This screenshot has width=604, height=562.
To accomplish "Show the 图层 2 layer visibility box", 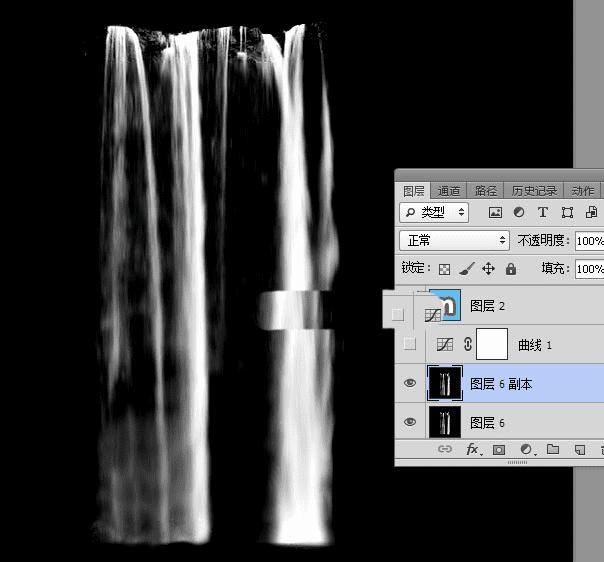I will point(398,314).
